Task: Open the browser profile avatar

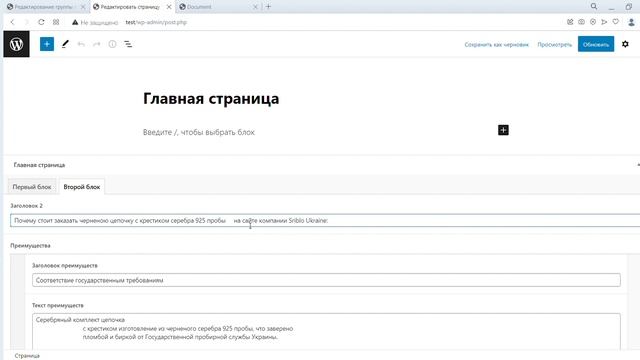Action: click(631, 22)
